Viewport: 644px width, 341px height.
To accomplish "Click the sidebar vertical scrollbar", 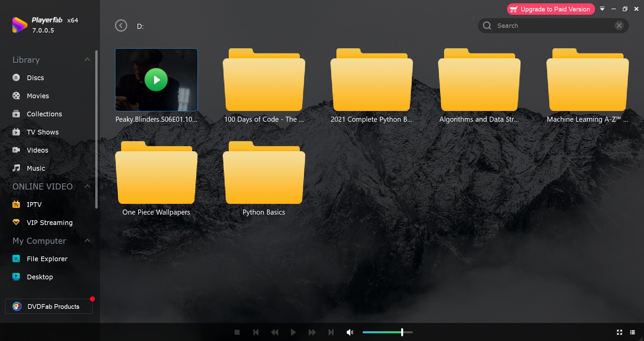I will pyautogui.click(x=97, y=129).
